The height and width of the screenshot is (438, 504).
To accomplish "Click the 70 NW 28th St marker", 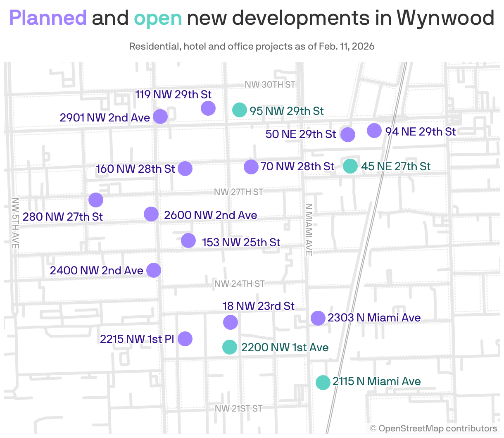I will click(251, 167).
